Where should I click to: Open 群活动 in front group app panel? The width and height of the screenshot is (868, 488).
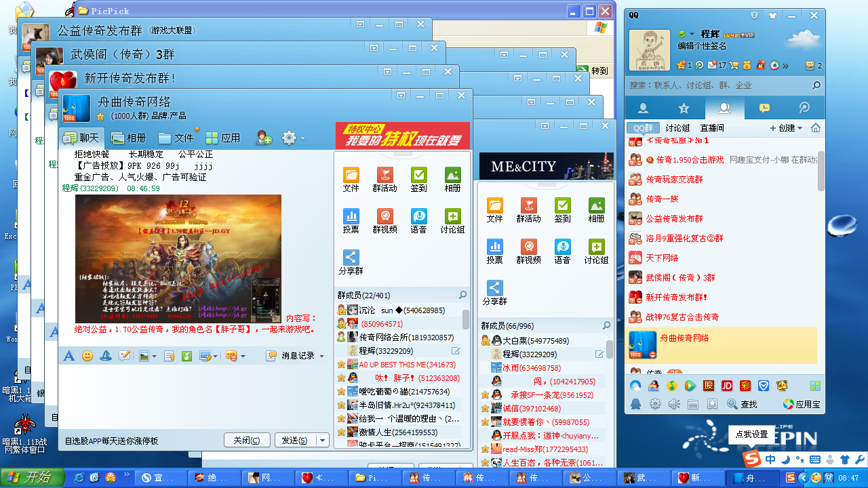[x=384, y=180]
